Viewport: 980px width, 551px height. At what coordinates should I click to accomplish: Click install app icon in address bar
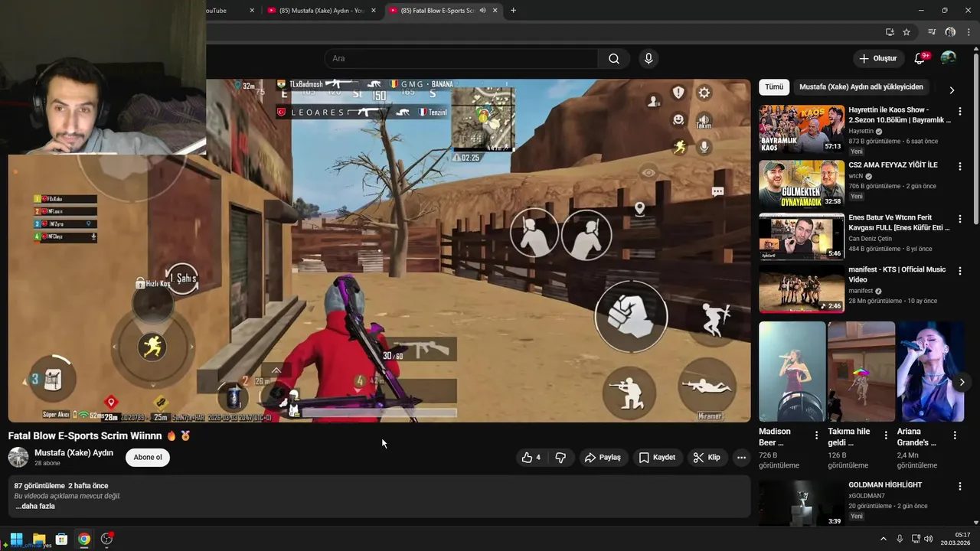click(890, 32)
